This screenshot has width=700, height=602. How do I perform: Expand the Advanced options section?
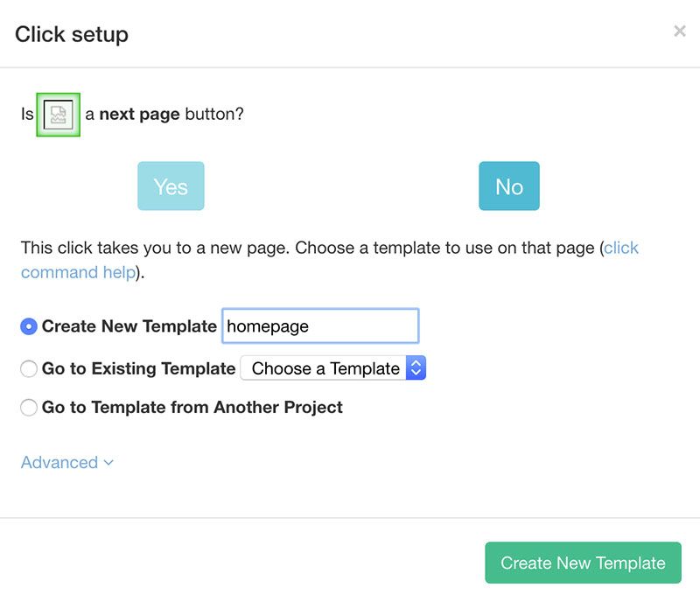(67, 463)
